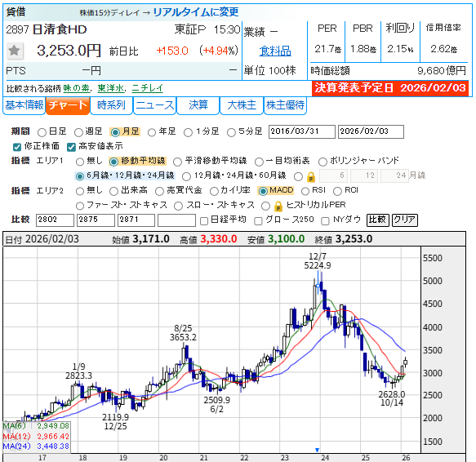Select the 年足 period radio button
This screenshot has width=476, height=462.
coord(152,132)
